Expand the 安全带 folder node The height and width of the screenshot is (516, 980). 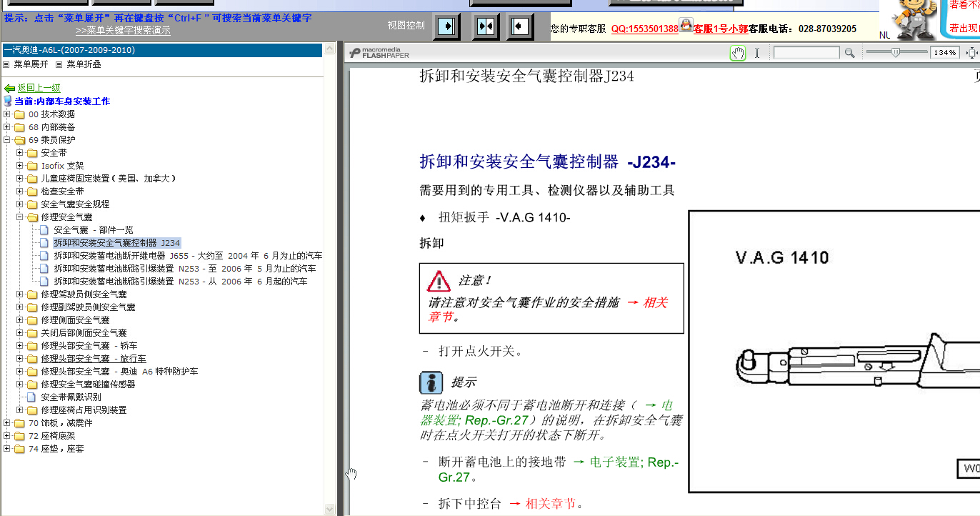pyautogui.click(x=20, y=153)
